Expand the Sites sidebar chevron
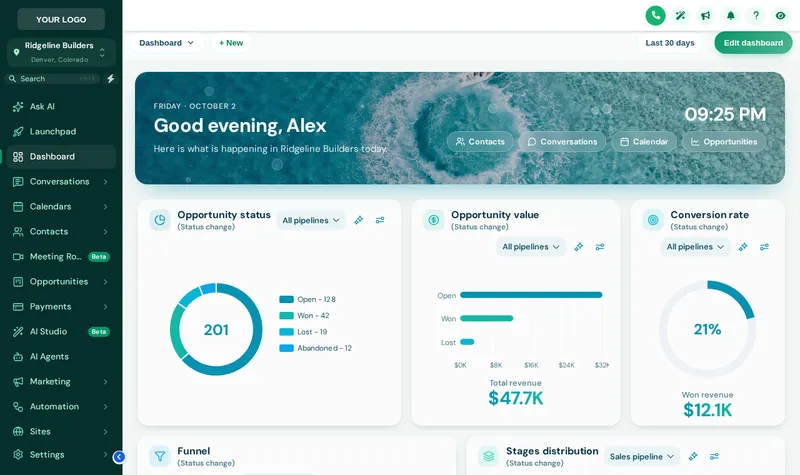This screenshot has height=475, width=800. (106, 432)
